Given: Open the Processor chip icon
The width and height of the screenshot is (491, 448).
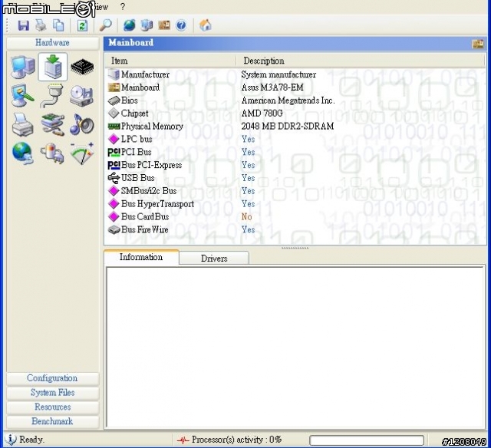Looking at the screenshot, I should pyautogui.click(x=82, y=67).
